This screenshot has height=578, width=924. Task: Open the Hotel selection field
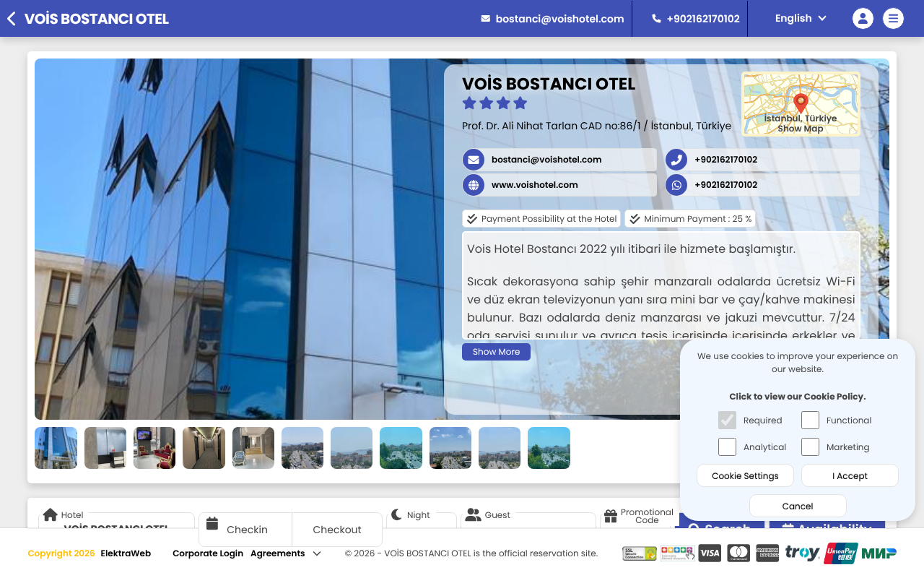(x=116, y=521)
